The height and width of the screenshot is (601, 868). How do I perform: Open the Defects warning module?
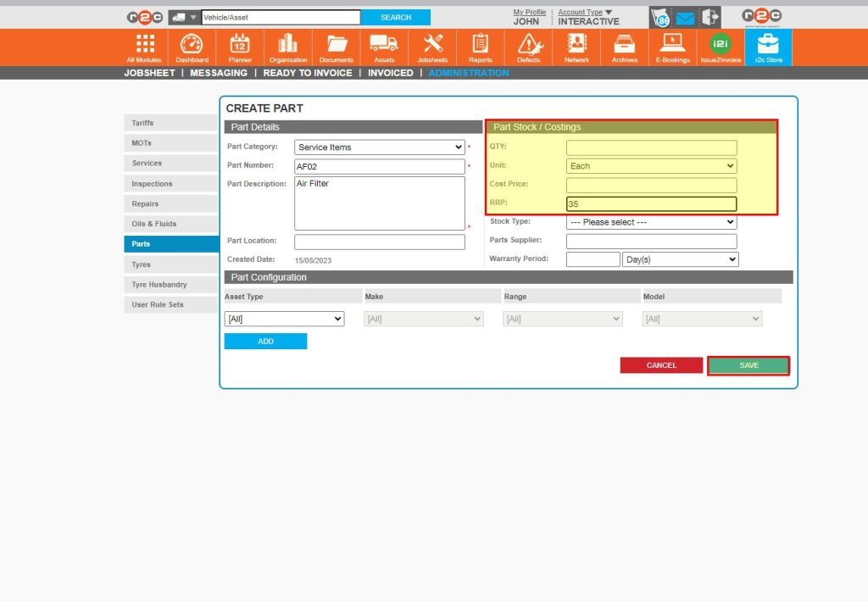(529, 48)
